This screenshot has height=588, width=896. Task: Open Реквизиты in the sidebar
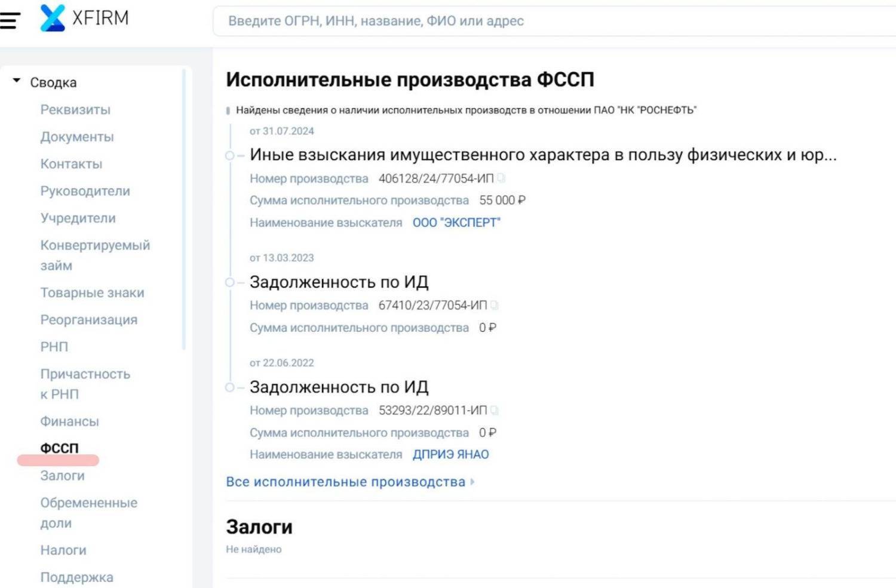pos(75,110)
